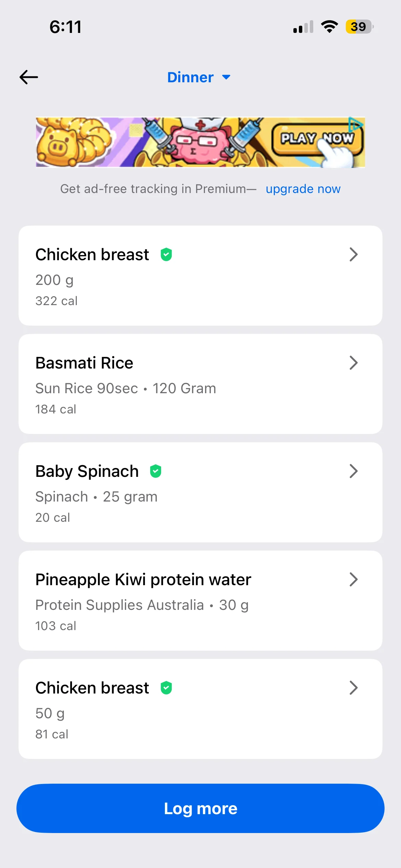Tap verified badge beside 50 g Chicken breast

pyautogui.click(x=166, y=688)
